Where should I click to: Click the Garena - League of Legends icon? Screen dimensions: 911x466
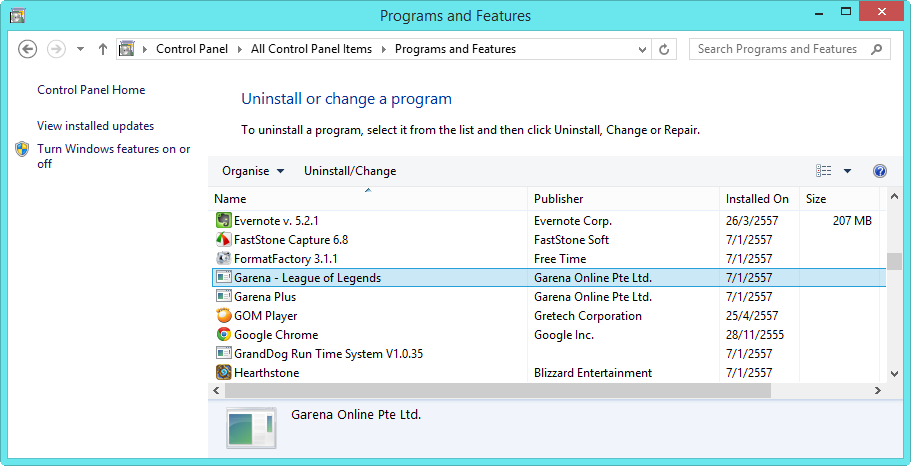pyautogui.click(x=224, y=278)
